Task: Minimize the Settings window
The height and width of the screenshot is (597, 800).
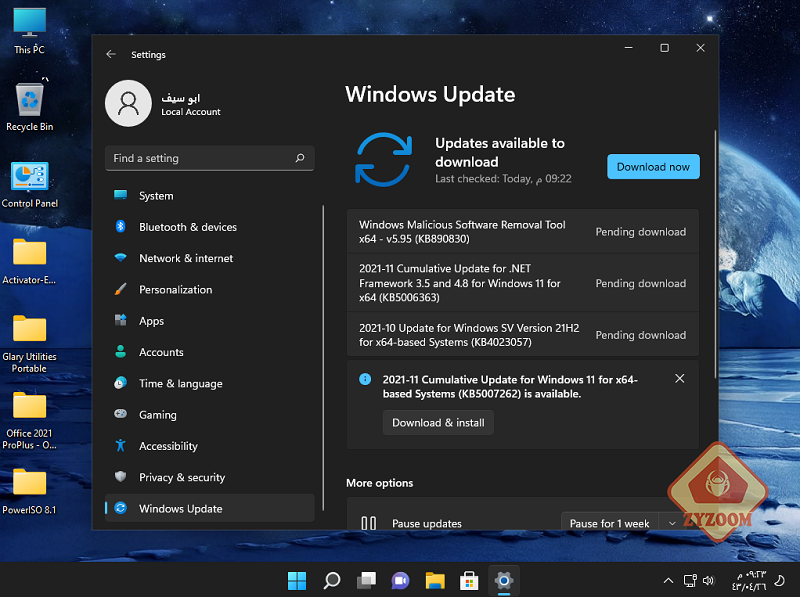Action: tap(629, 47)
